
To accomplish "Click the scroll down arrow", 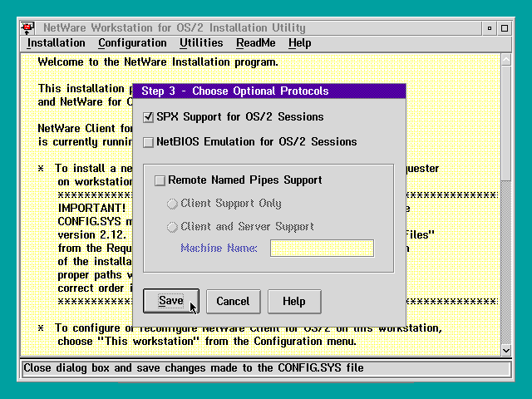I will coord(506,351).
